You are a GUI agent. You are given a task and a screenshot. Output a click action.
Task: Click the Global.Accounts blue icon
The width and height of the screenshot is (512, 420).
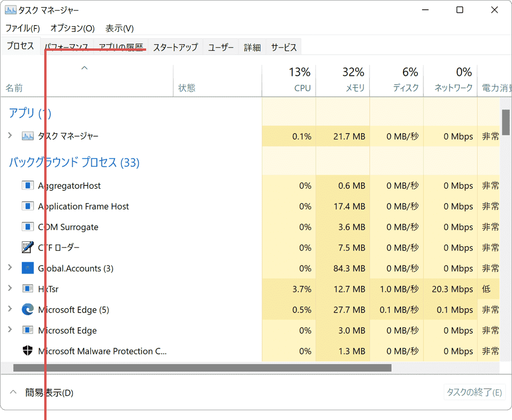28,268
